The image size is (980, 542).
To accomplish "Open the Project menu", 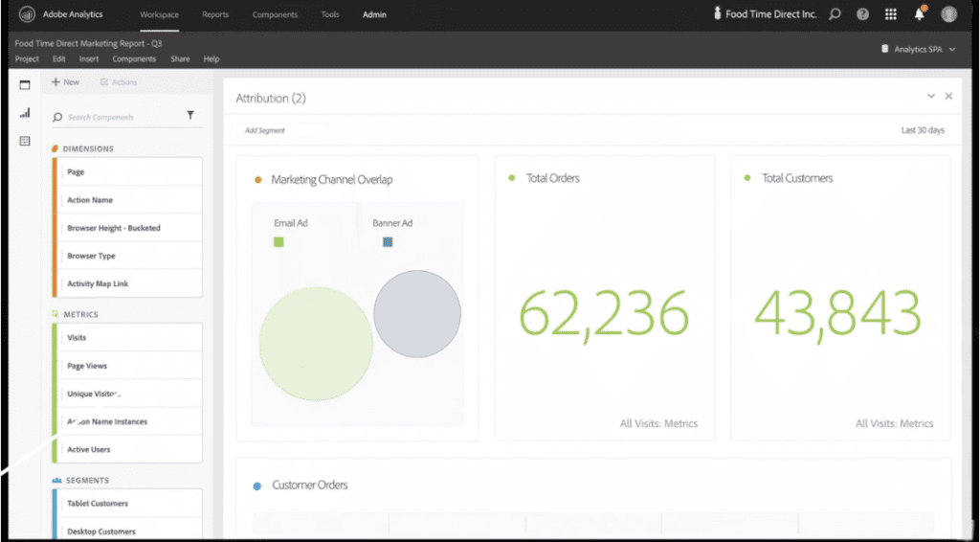I will (x=27, y=58).
